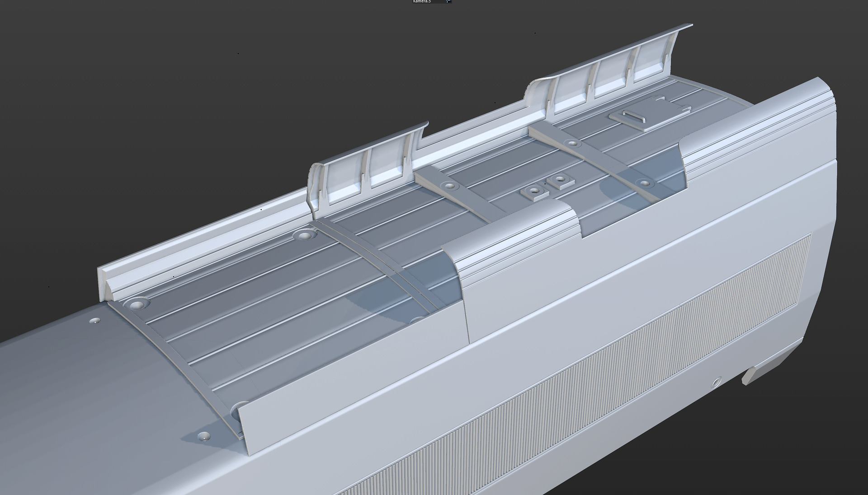Select the Kamera.5 viewport camera label
This screenshot has height=495, width=868.
pos(422,1)
